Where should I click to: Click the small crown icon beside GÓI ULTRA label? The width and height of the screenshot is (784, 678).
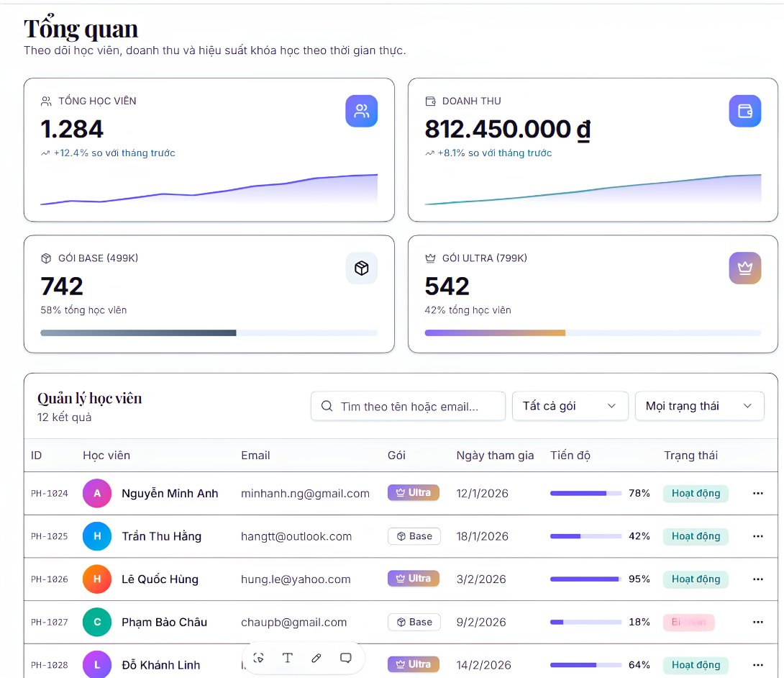pos(430,258)
